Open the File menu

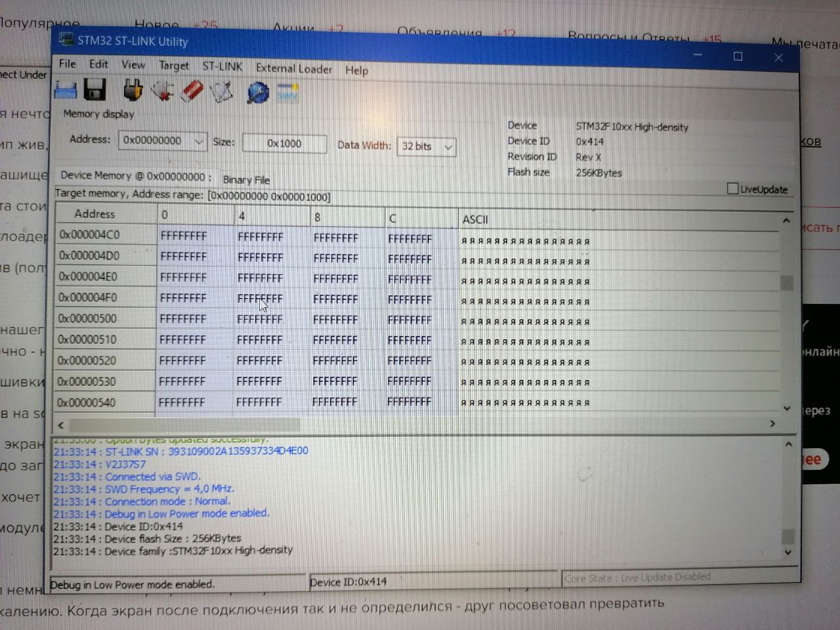pyautogui.click(x=68, y=64)
